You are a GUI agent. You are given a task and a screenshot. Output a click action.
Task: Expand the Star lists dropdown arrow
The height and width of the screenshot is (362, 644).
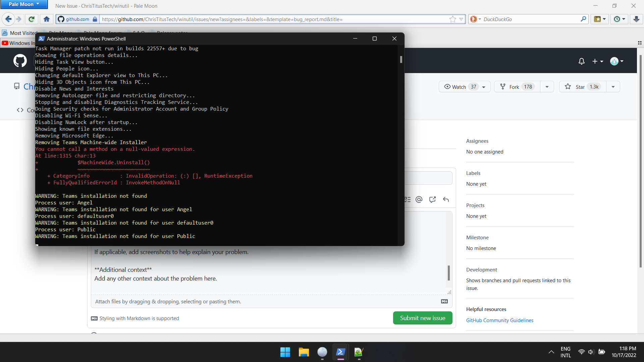[x=613, y=87]
